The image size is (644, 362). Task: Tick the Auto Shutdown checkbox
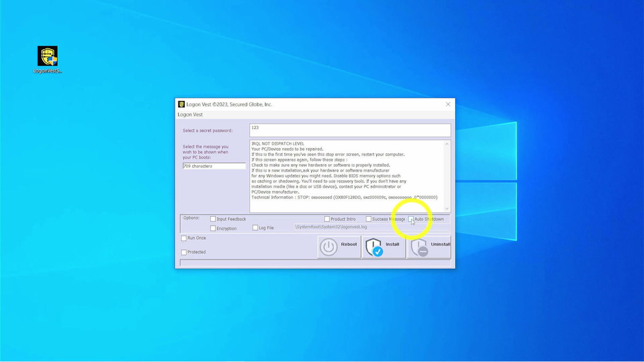(411, 219)
